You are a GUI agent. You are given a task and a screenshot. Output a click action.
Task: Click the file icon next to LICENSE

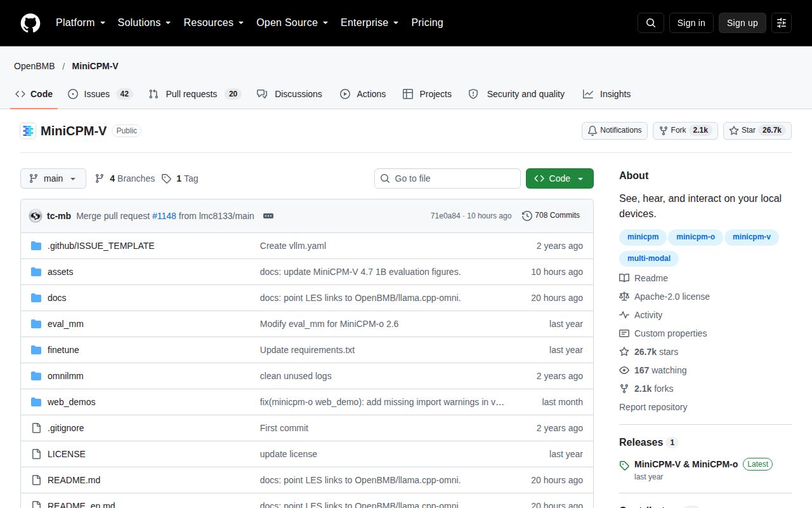(x=36, y=454)
